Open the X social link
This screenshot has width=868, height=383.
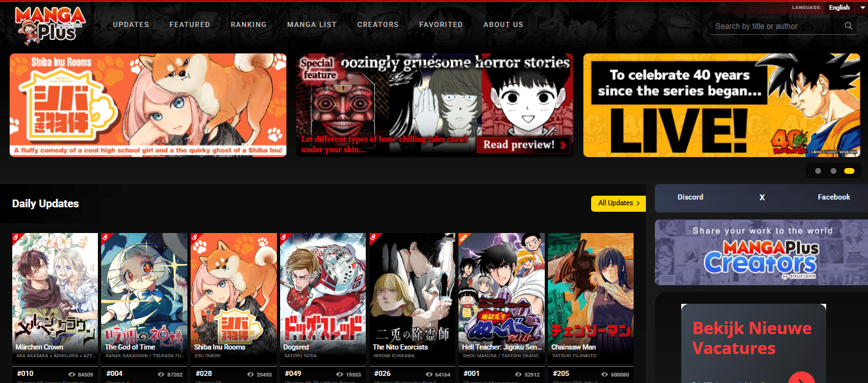(762, 198)
